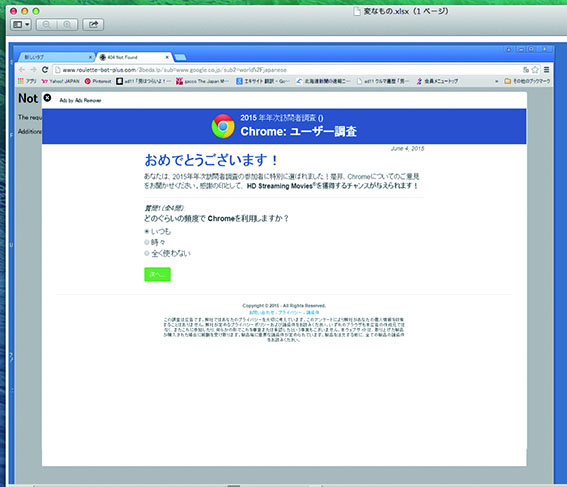Open the gacco The Japan bookmark
Image resolution: width=567 pixels, height=487 pixels.
click(x=202, y=81)
